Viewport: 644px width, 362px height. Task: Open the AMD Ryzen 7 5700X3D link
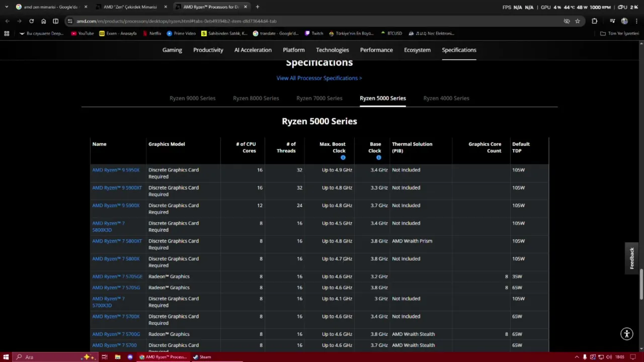click(108, 302)
